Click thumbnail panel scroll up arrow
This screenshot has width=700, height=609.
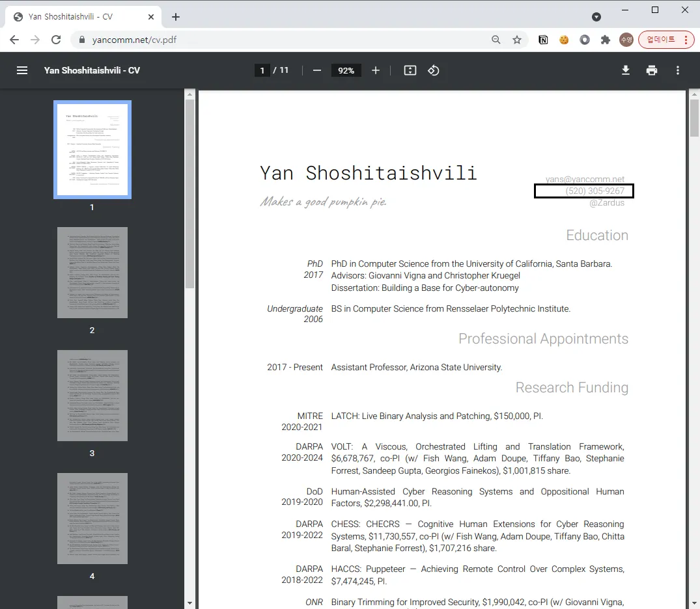click(x=189, y=94)
